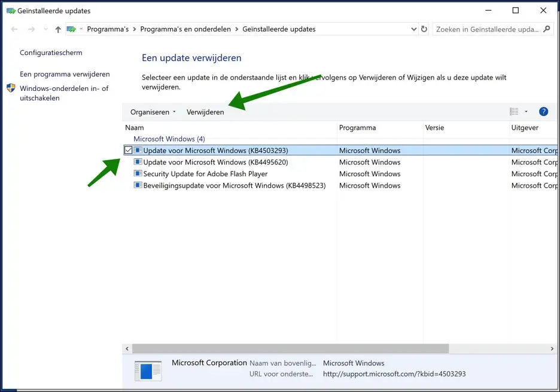The height and width of the screenshot is (392, 560).
Task: Select Beveiligingsupdate voor Microsoft Windows (KB4498523)
Action: click(235, 185)
